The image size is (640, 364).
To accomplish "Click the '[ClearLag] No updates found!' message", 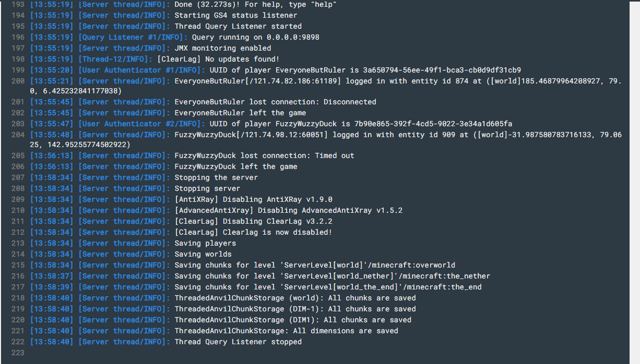I will click(218, 59).
